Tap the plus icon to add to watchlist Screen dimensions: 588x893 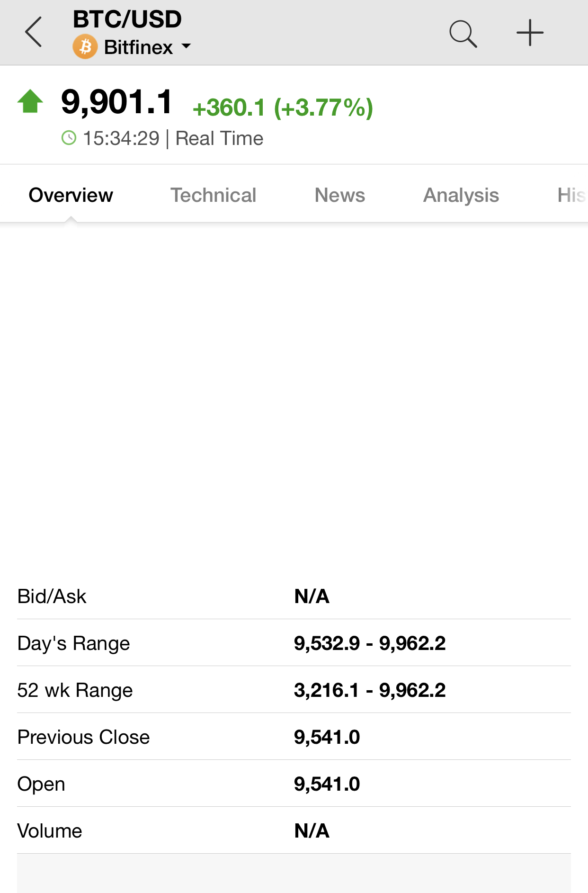pos(530,33)
